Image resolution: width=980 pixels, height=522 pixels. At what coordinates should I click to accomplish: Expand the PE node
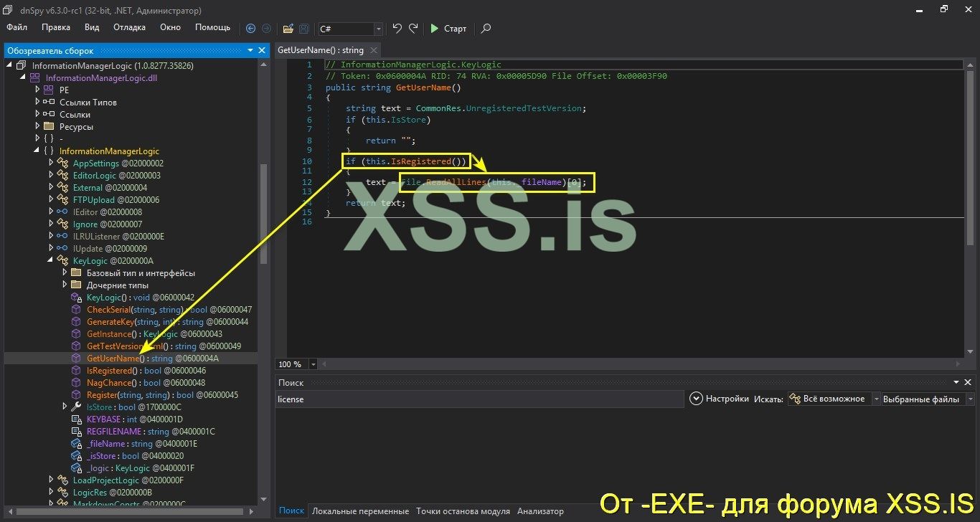(x=37, y=90)
